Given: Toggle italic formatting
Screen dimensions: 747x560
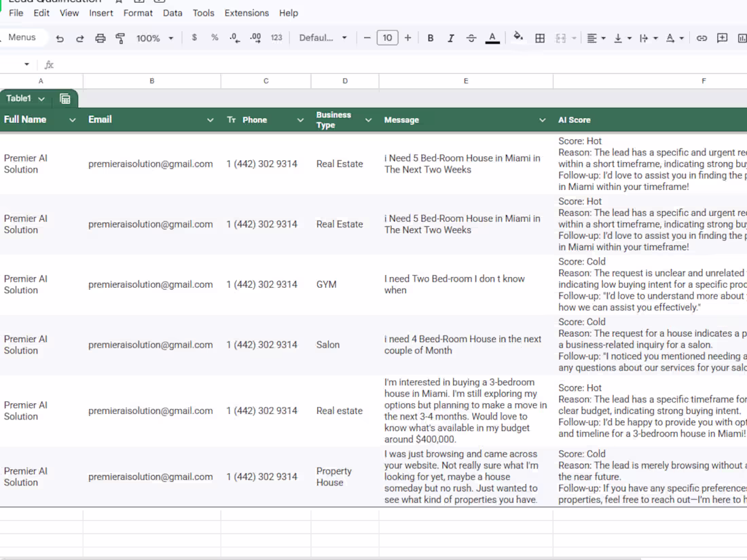Looking at the screenshot, I should [x=451, y=38].
